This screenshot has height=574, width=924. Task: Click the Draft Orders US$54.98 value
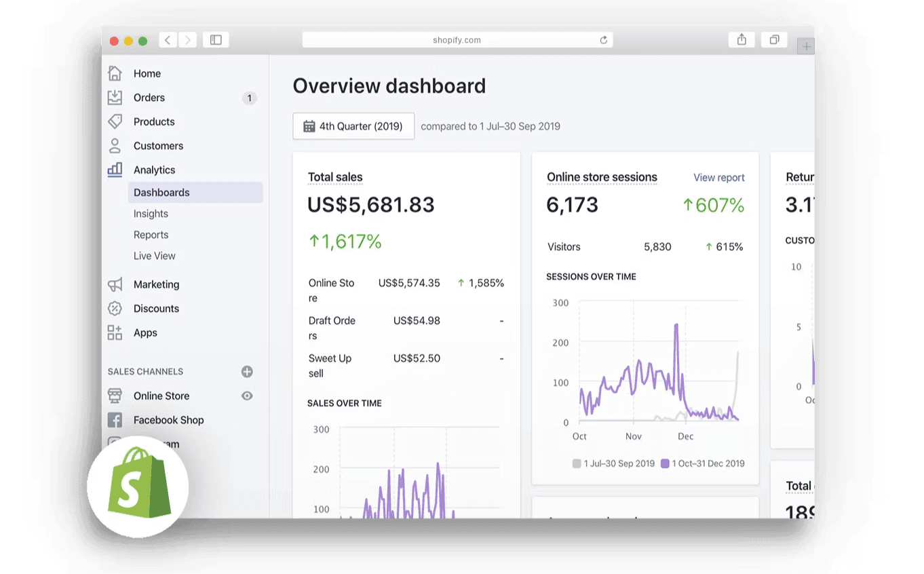click(x=417, y=321)
